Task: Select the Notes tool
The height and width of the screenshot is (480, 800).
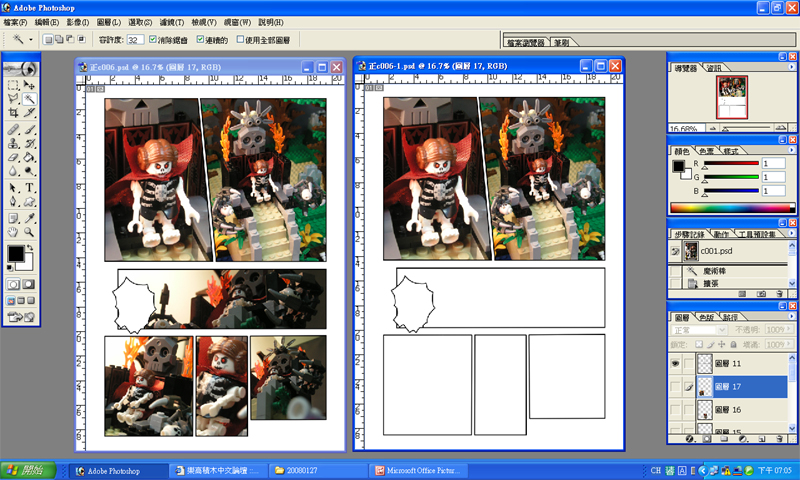Action: click(13, 218)
